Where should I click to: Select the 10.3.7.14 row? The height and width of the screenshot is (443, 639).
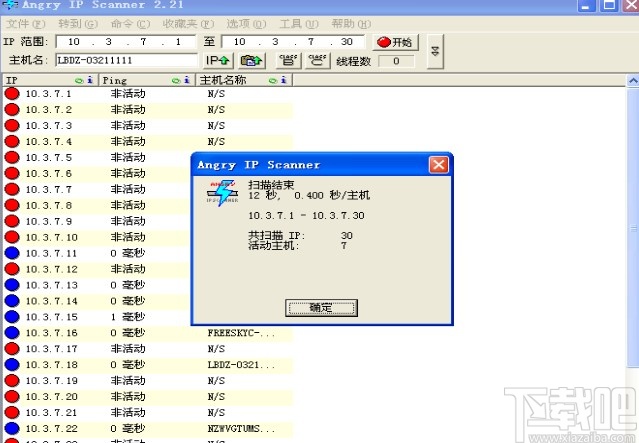pyautogui.click(x=97, y=301)
